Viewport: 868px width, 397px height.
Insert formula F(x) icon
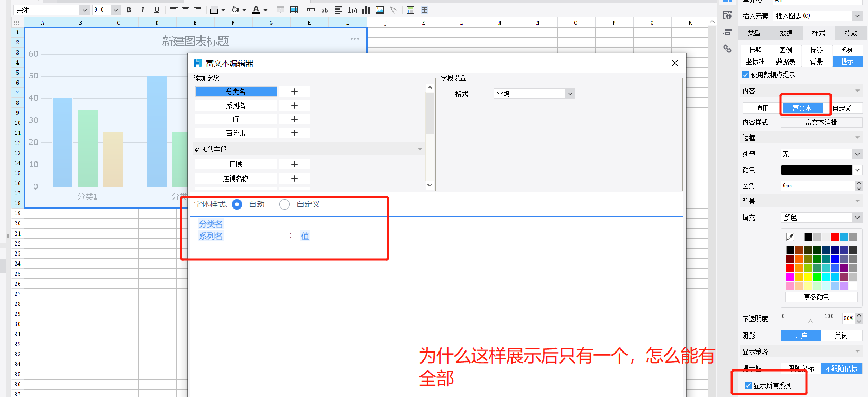pyautogui.click(x=352, y=10)
